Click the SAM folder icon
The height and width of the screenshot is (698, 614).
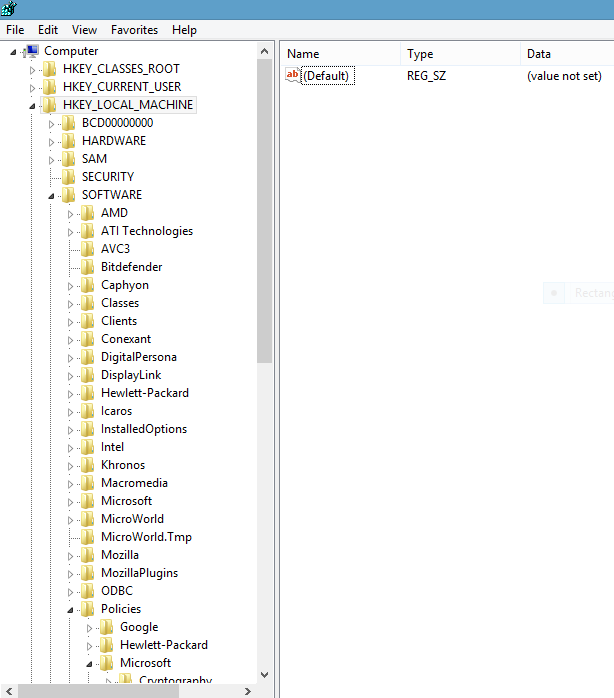tap(68, 159)
